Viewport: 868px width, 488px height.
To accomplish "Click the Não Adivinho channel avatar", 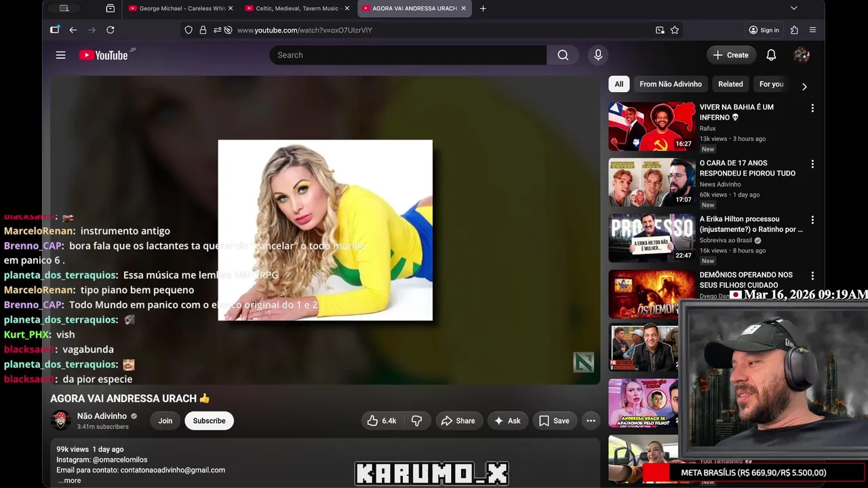I will click(x=60, y=420).
